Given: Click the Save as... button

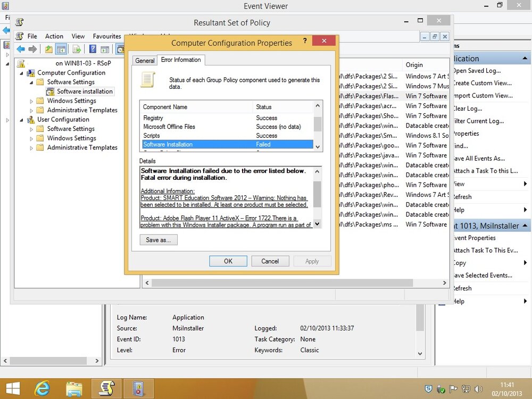Looking at the screenshot, I should tap(159, 240).
